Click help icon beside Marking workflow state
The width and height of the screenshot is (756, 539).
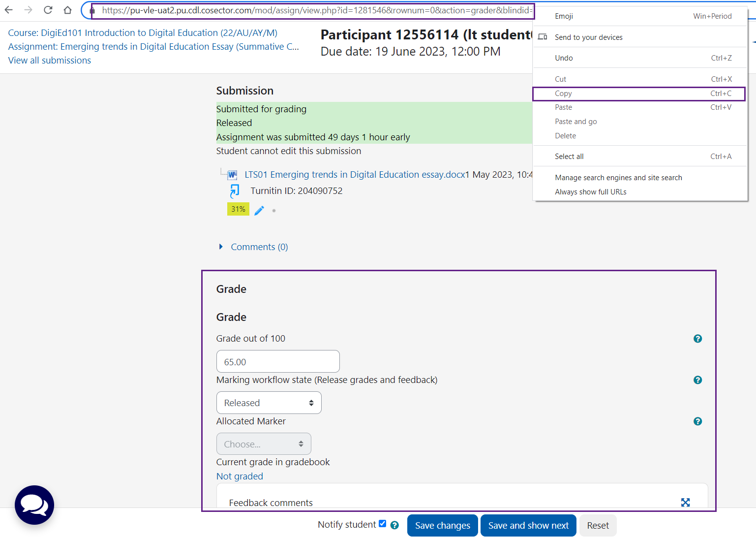click(x=697, y=380)
